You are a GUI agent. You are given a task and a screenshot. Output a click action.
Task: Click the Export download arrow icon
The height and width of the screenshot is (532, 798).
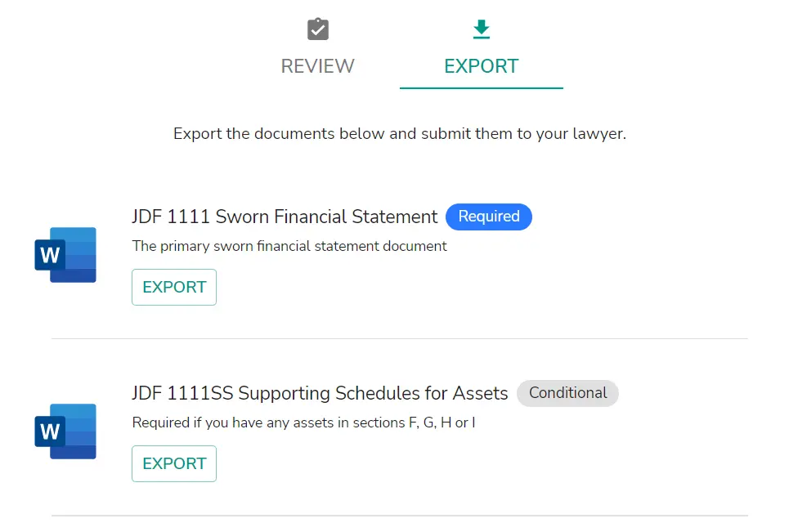pyautogui.click(x=482, y=29)
